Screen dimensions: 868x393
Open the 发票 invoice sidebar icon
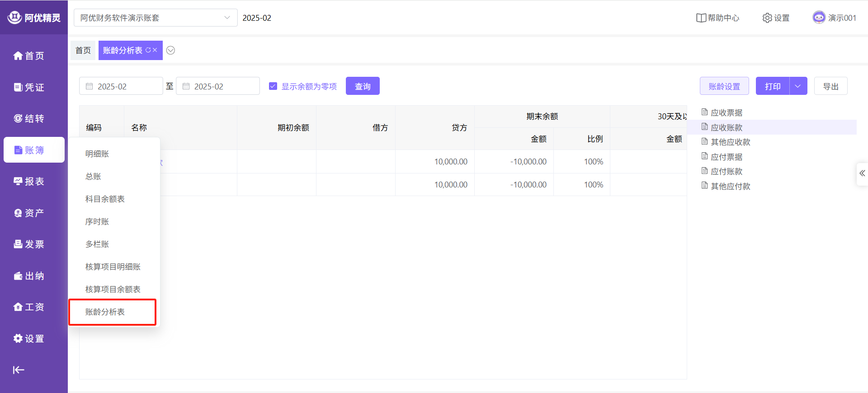18,244
